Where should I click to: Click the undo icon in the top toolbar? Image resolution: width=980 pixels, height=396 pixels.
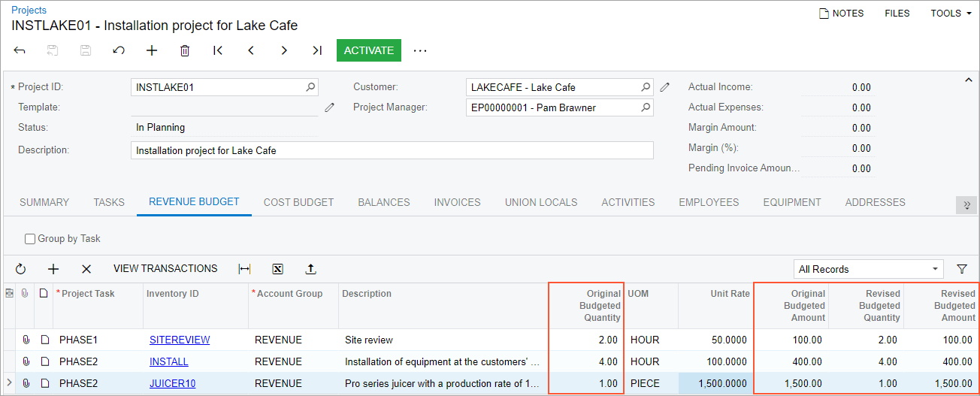tap(119, 50)
